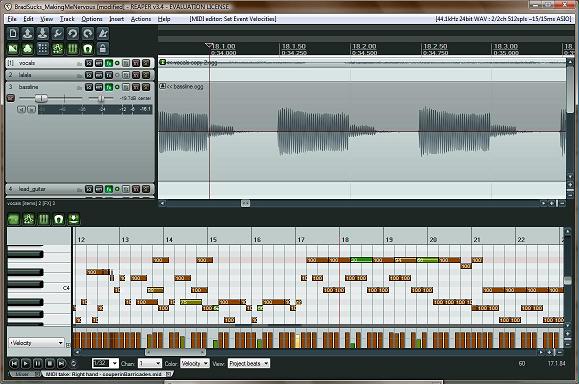Open envelope button on bassline track
This screenshot has height=384, width=579.
point(99,87)
